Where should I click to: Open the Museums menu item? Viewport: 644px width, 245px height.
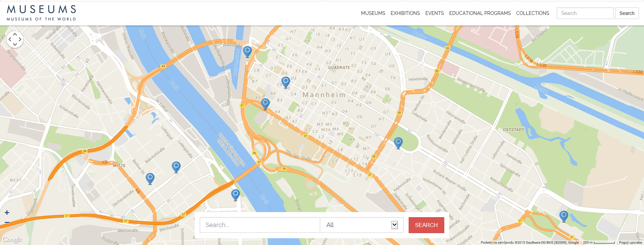[373, 13]
